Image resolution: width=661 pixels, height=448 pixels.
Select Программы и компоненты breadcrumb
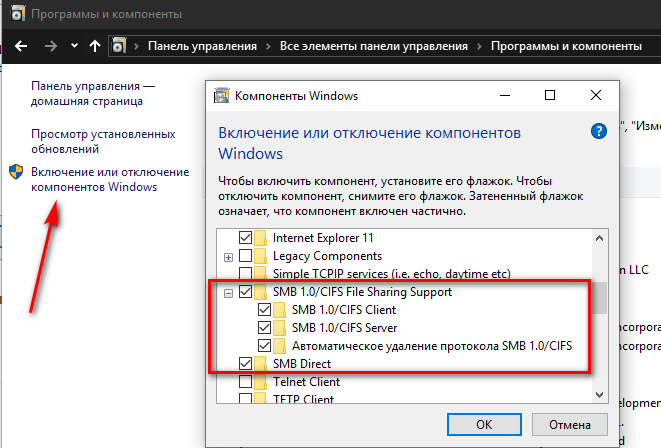click(x=566, y=46)
